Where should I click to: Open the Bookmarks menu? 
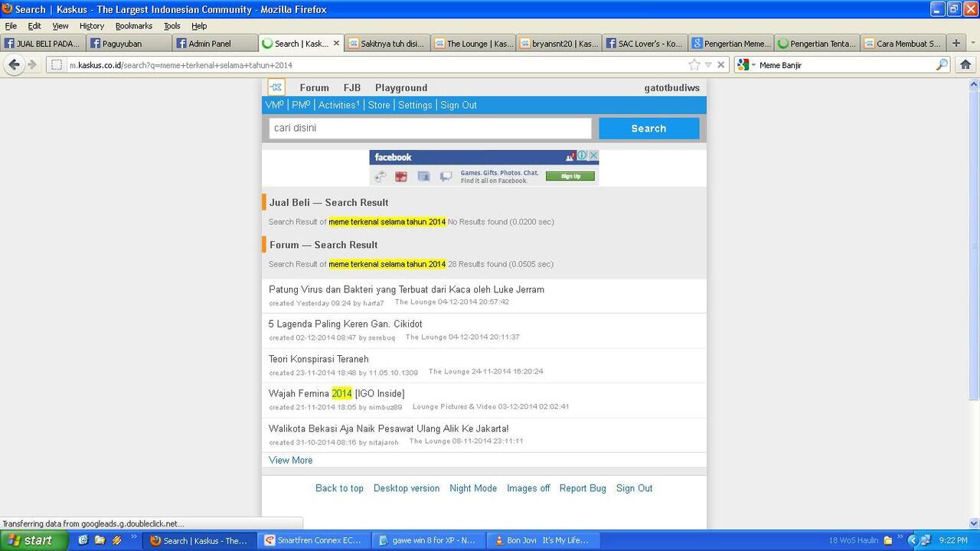[134, 26]
